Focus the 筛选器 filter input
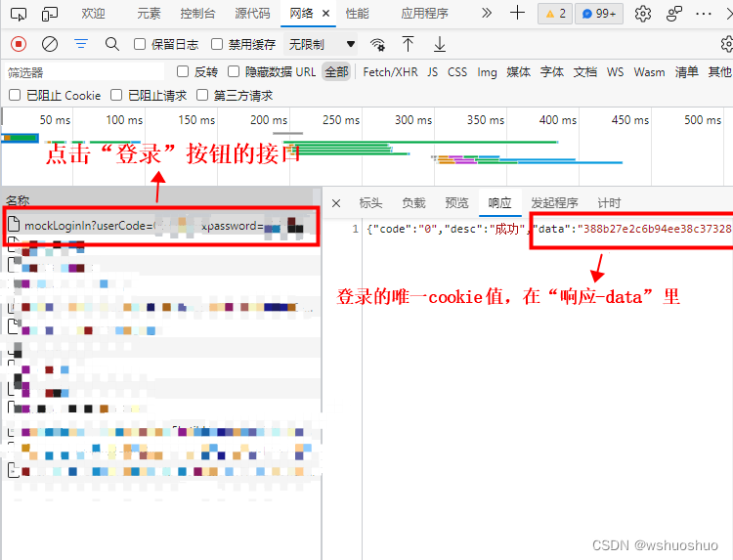733x560 pixels. coord(85,72)
